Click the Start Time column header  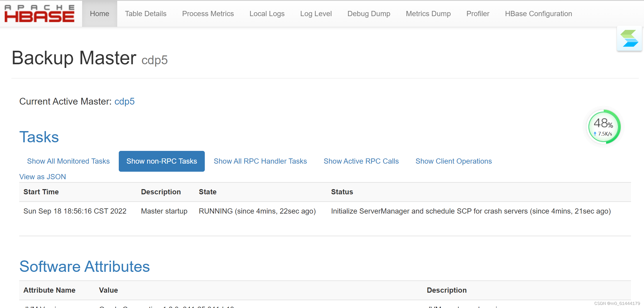(41, 192)
